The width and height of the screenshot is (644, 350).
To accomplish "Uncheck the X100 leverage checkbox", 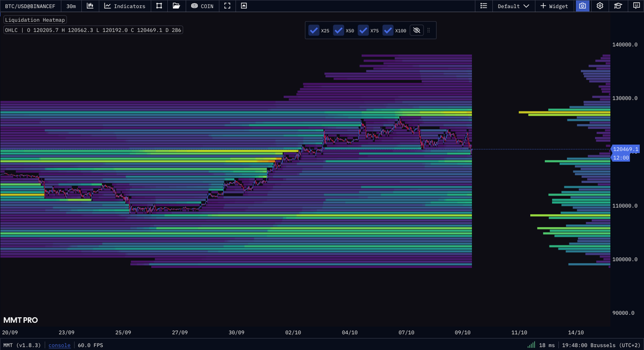I will pyautogui.click(x=388, y=31).
